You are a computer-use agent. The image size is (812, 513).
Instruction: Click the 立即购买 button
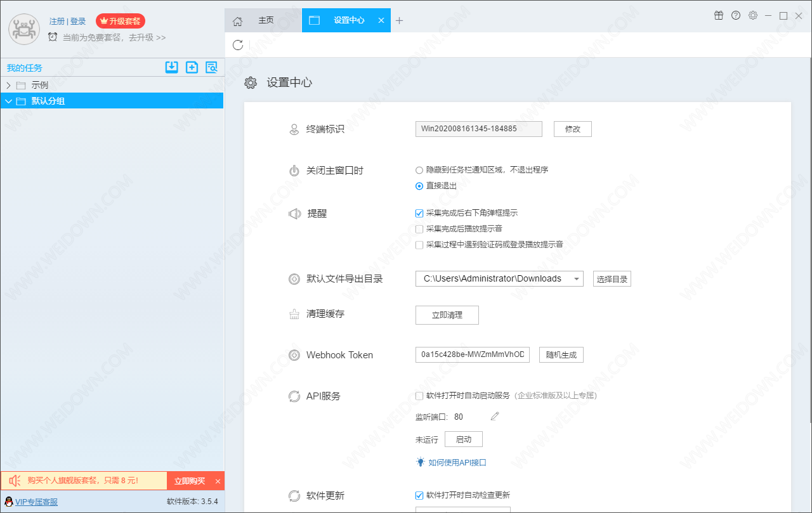(190, 481)
